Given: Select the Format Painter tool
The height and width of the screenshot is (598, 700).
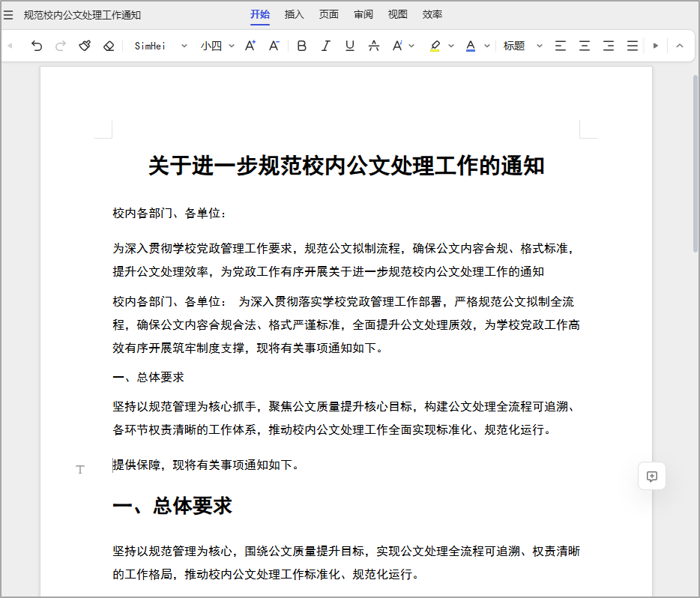Looking at the screenshot, I should pyautogui.click(x=84, y=46).
